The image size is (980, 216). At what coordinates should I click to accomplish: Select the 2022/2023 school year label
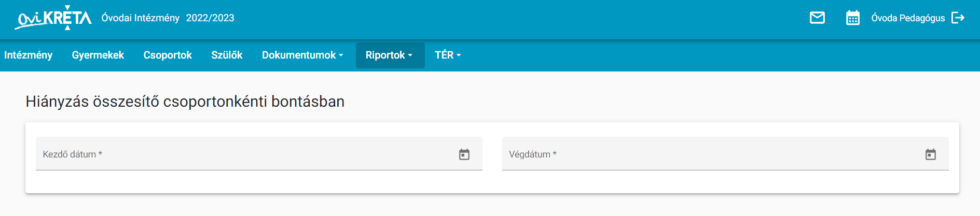(210, 18)
